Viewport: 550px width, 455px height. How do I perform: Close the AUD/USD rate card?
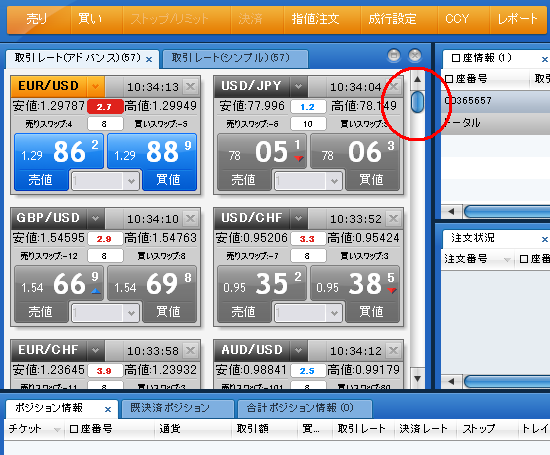394,350
